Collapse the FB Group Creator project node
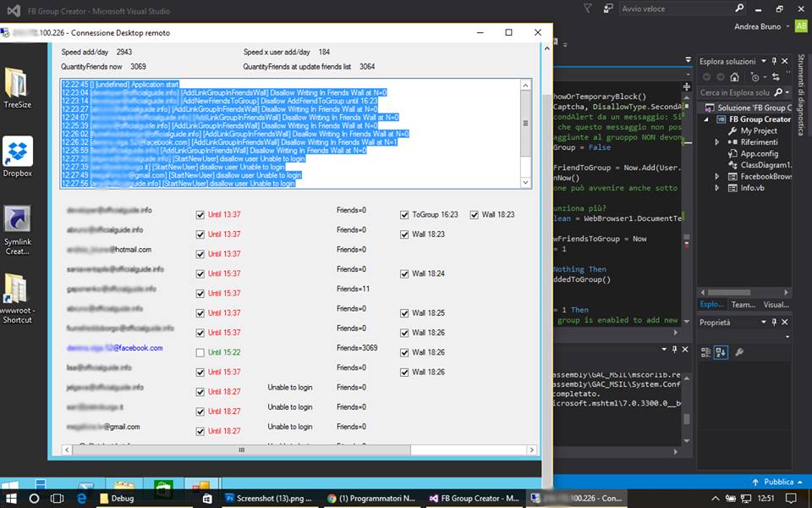Screen dimensions: 812x508 coord(706,119)
